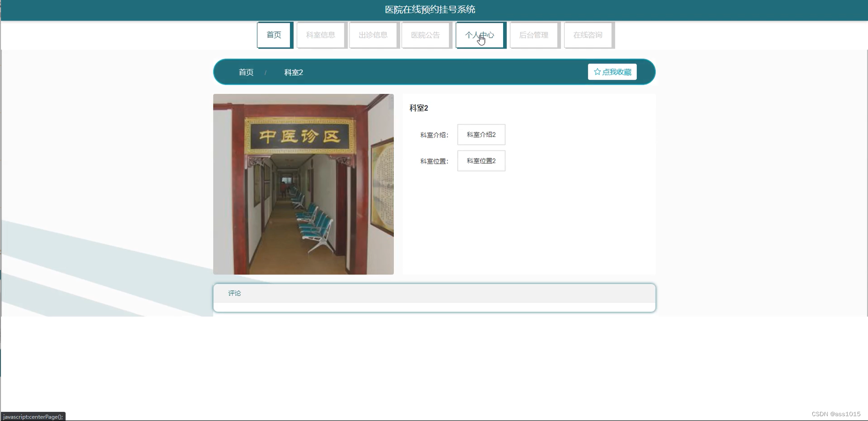Open the 出诊信息 tab

[x=374, y=35]
